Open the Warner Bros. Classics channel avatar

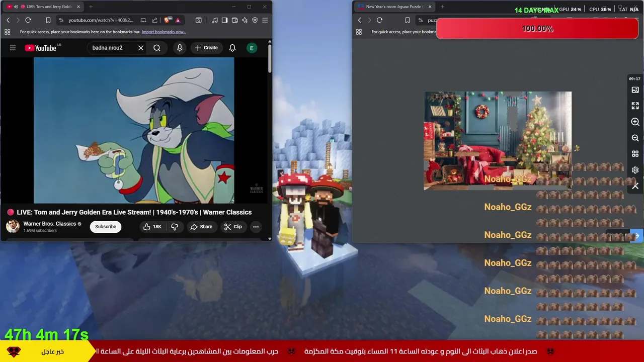13,226
